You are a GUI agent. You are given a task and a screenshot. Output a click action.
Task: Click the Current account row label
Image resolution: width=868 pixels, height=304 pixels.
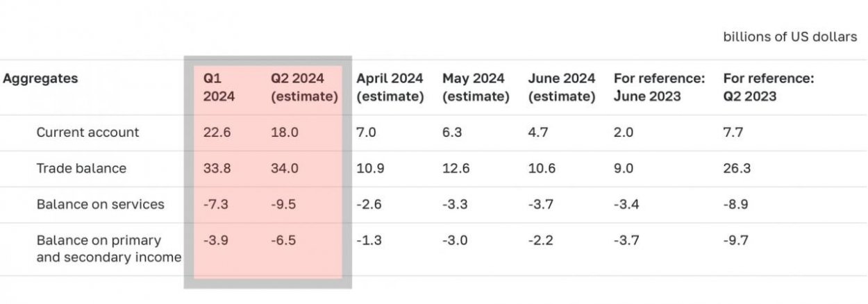click(x=87, y=133)
